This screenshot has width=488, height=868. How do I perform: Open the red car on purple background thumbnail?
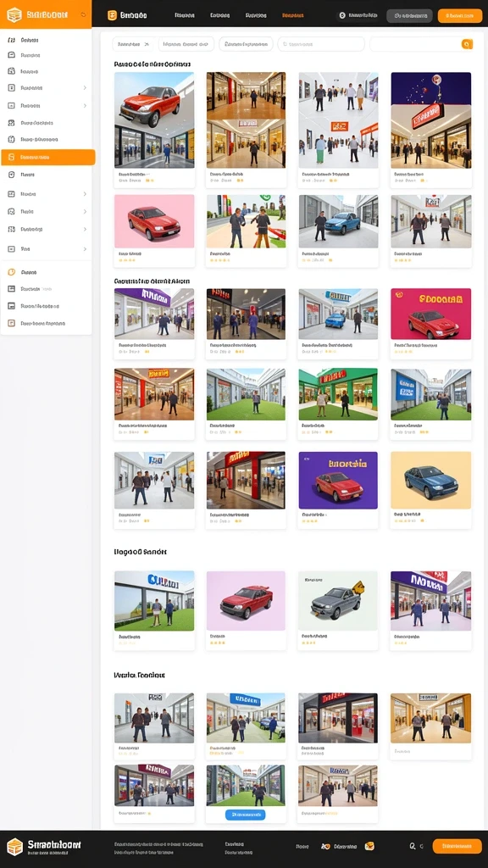[x=338, y=480]
